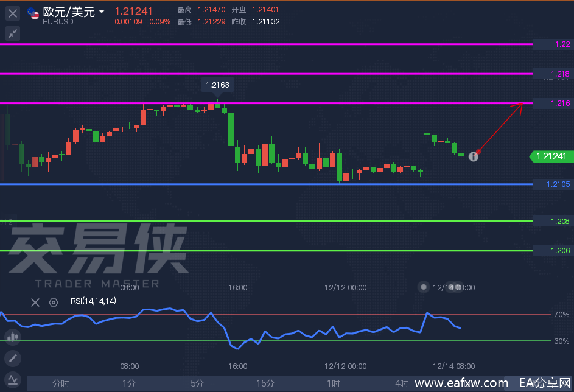Open RSI indicator settings icon
The width and height of the screenshot is (574, 392).
[54, 302]
